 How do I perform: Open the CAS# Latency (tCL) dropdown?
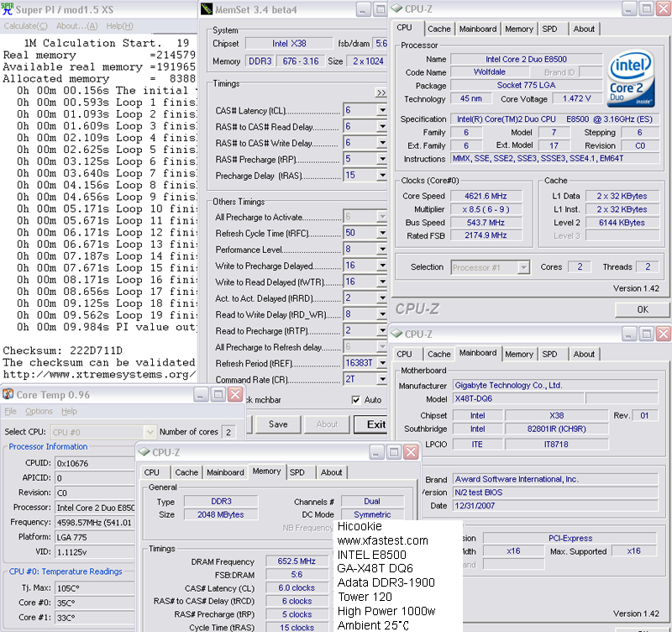point(382,110)
